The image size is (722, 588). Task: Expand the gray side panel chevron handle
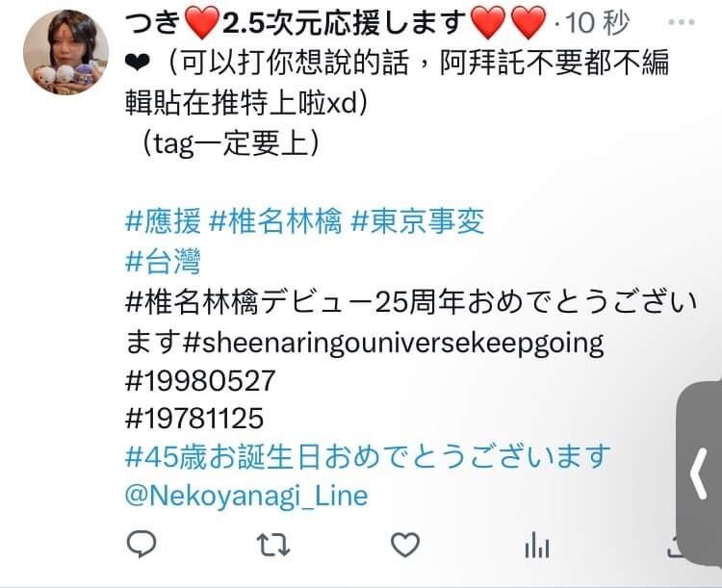click(x=699, y=473)
